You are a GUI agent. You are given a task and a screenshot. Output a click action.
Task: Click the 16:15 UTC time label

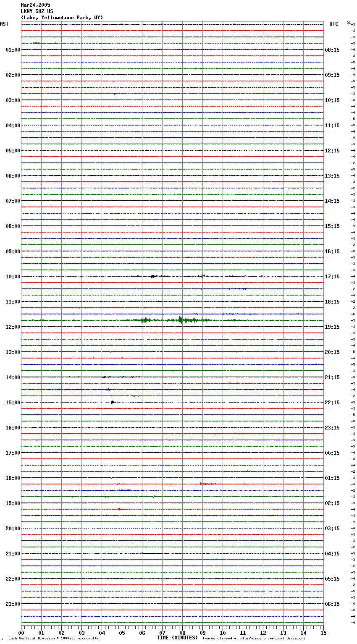[x=332, y=251]
